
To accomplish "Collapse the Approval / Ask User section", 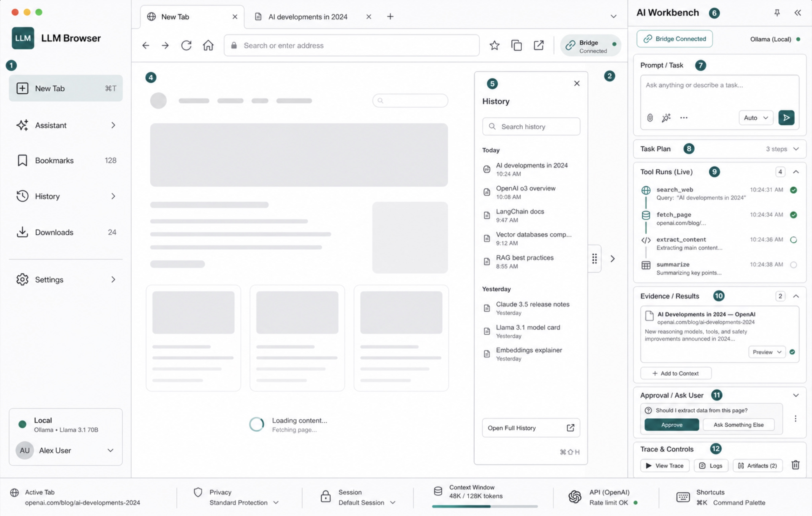I will click(x=796, y=395).
